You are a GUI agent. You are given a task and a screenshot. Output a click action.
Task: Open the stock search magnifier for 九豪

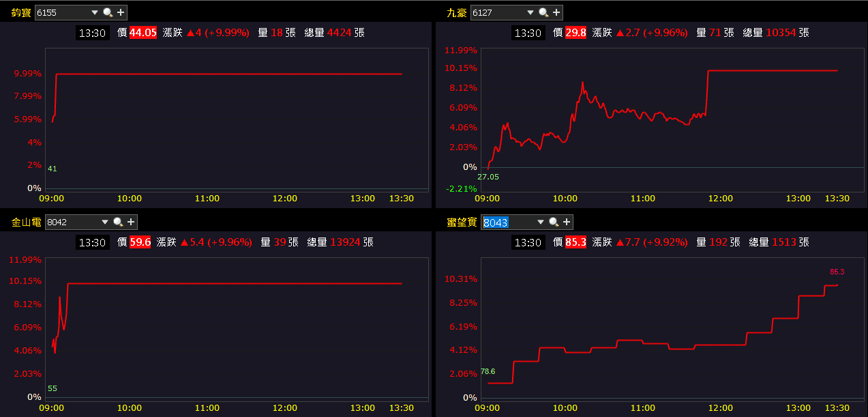point(542,12)
